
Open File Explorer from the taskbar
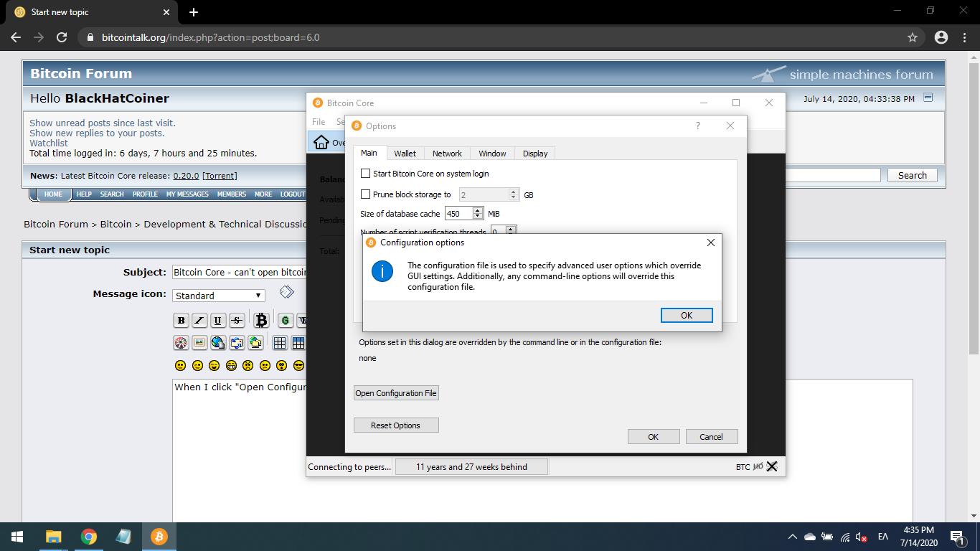tap(54, 537)
